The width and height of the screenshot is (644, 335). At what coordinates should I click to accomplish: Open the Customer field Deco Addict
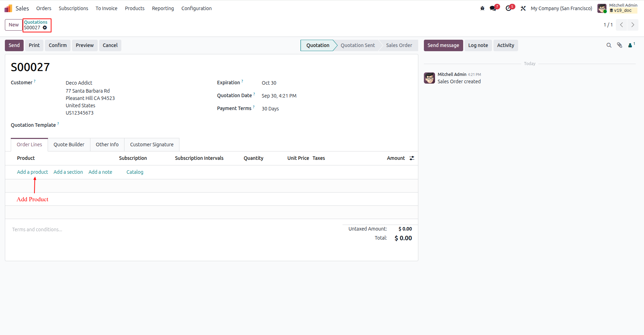(79, 83)
